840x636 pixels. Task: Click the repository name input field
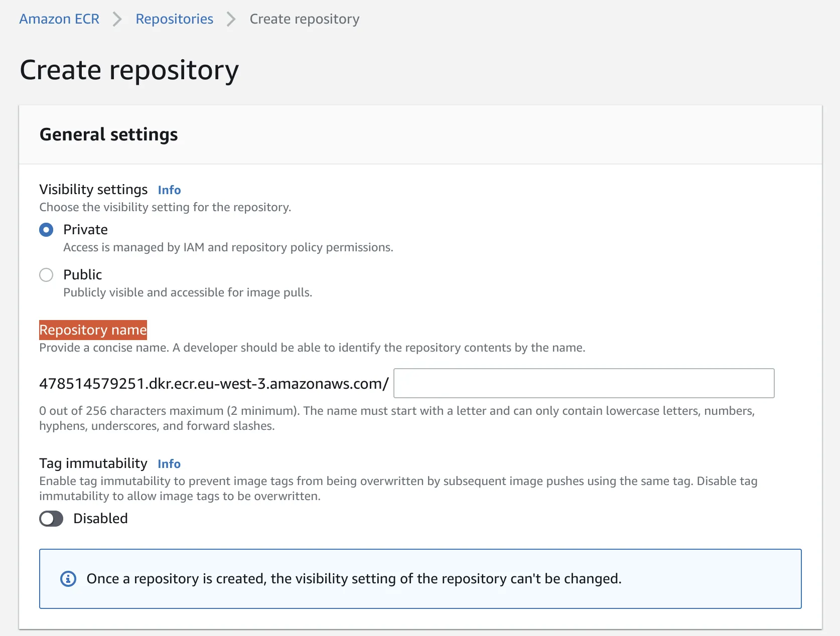584,383
